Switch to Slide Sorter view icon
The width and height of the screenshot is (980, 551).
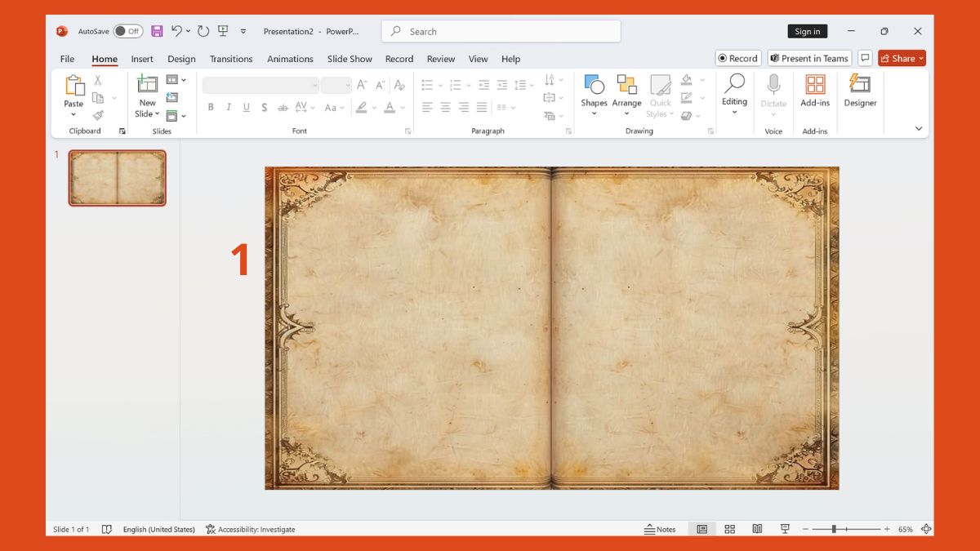729,529
